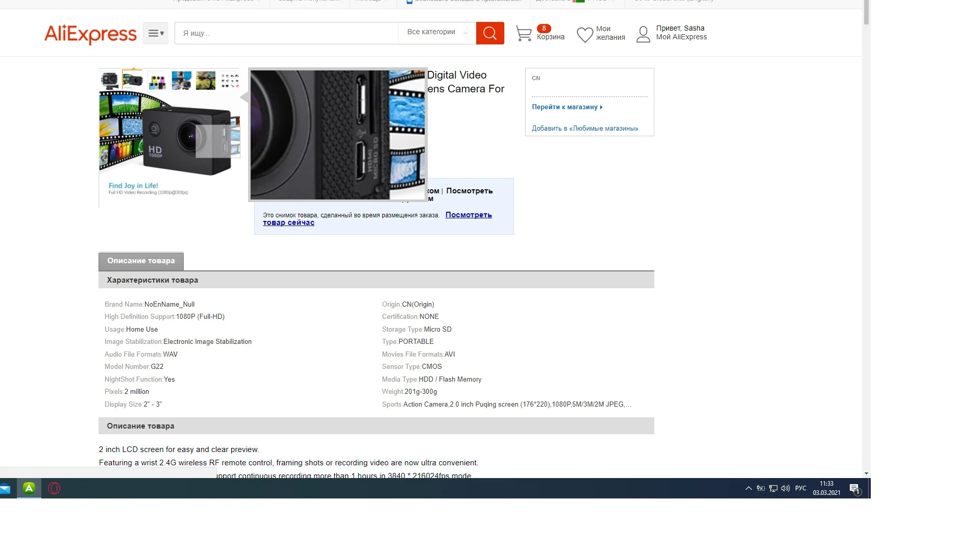Open the notification center icon
Viewport: 980px width, 551px height.
pos(855,489)
